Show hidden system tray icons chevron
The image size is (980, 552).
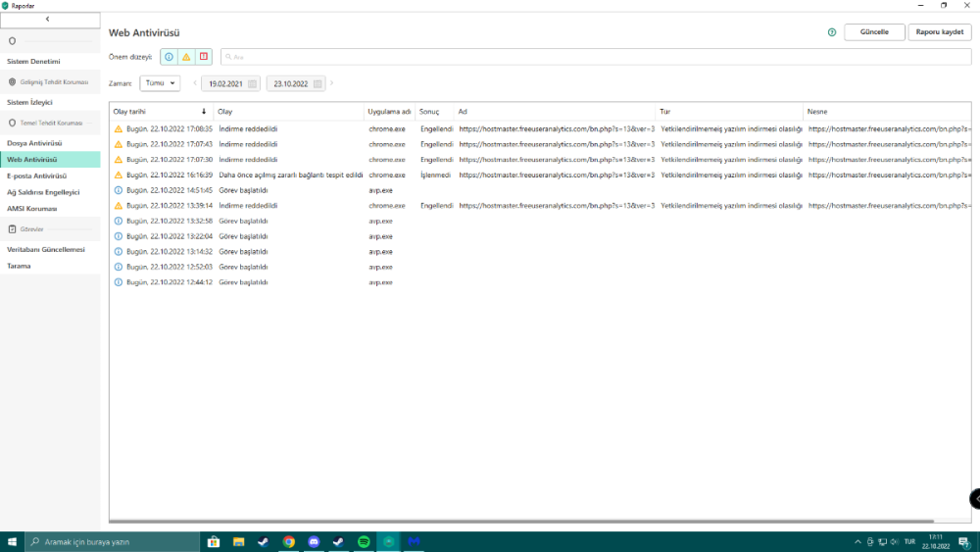click(857, 542)
